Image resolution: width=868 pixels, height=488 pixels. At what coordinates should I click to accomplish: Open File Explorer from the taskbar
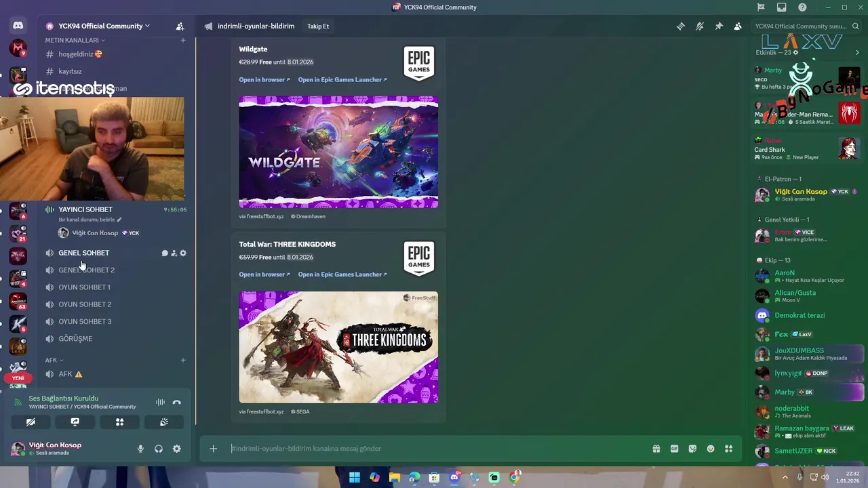(395, 477)
